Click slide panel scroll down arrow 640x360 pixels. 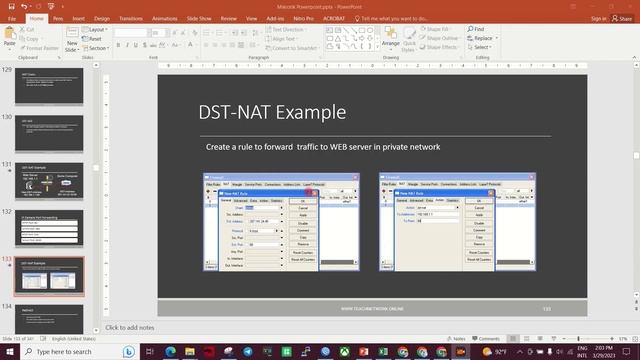pyautogui.click(x=96, y=331)
